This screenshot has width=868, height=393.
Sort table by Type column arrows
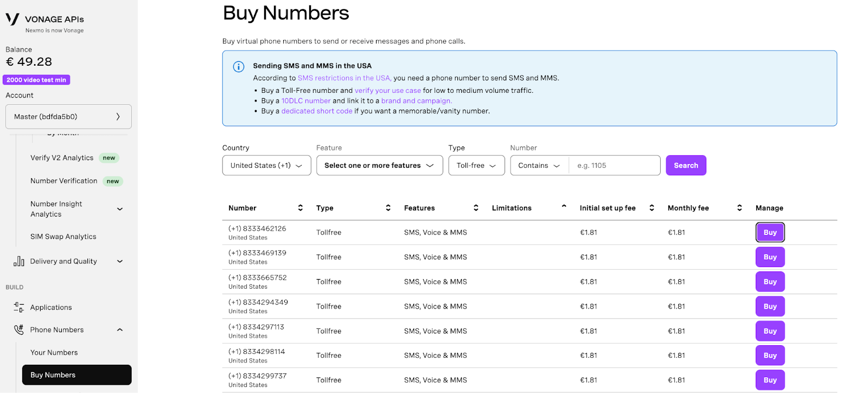point(388,208)
